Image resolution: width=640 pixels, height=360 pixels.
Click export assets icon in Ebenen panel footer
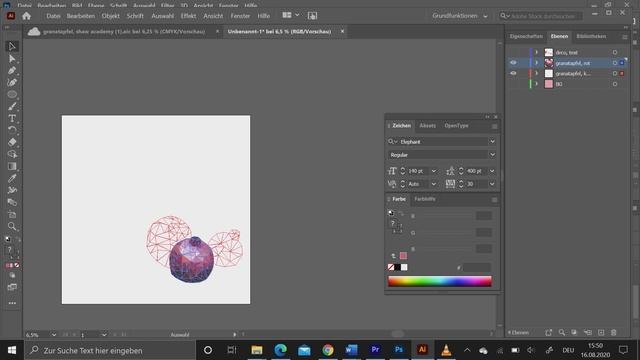[x=549, y=333]
